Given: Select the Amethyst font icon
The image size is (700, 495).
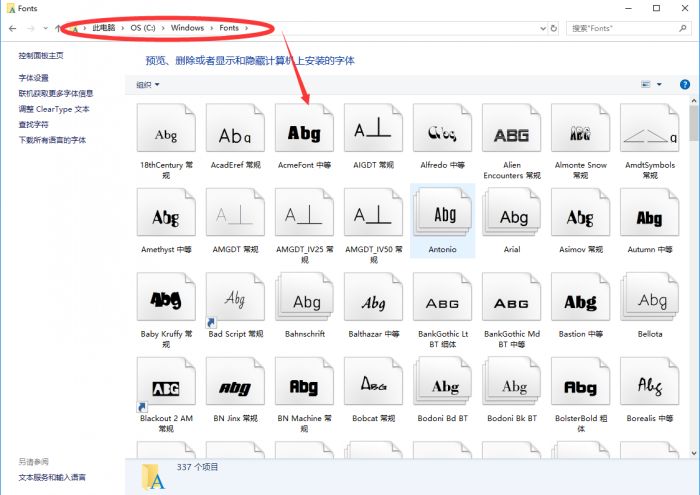Looking at the screenshot, I should tap(166, 212).
